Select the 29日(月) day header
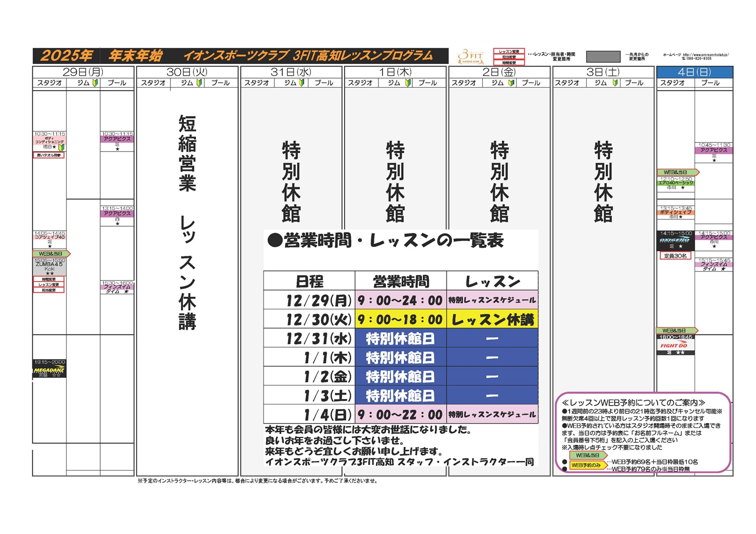Image resolution: width=756 pixels, height=534 pixels. coord(83,73)
